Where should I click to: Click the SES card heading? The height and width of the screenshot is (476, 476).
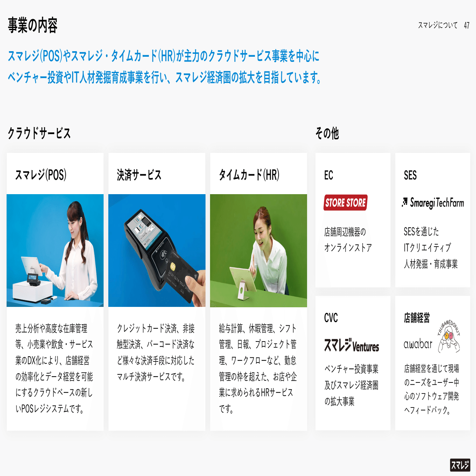[410, 175]
